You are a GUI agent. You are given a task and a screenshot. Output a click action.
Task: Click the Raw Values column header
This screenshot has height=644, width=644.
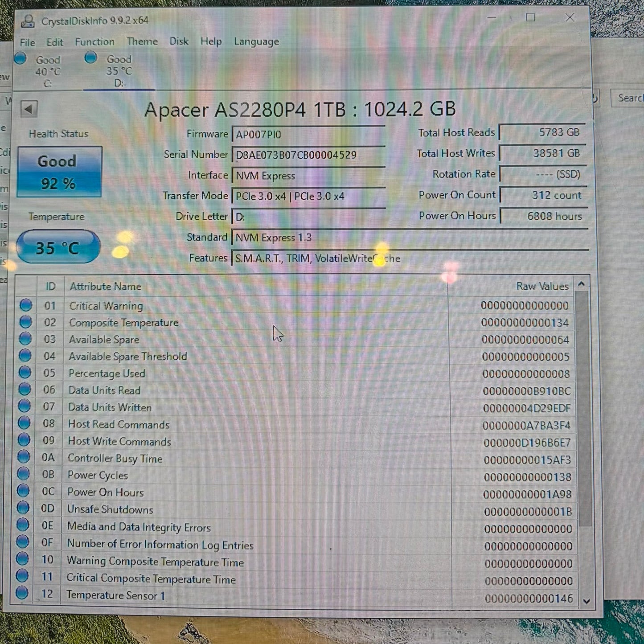click(511, 286)
